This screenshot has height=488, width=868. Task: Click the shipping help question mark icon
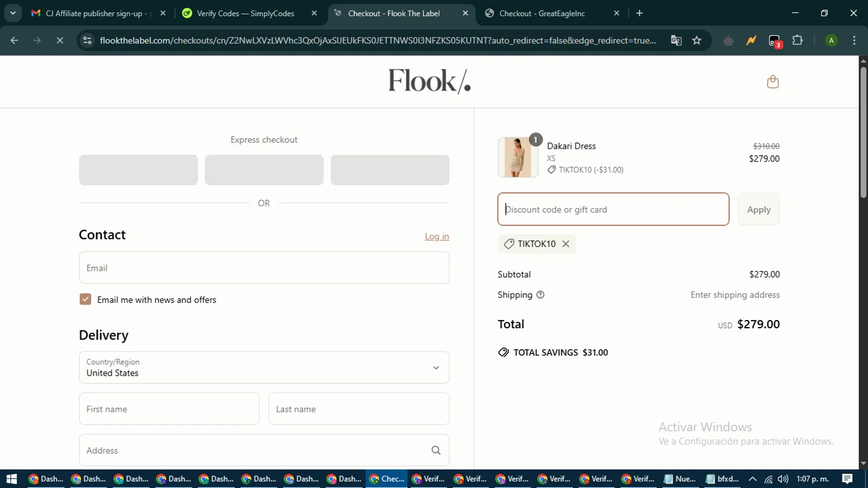coord(540,295)
